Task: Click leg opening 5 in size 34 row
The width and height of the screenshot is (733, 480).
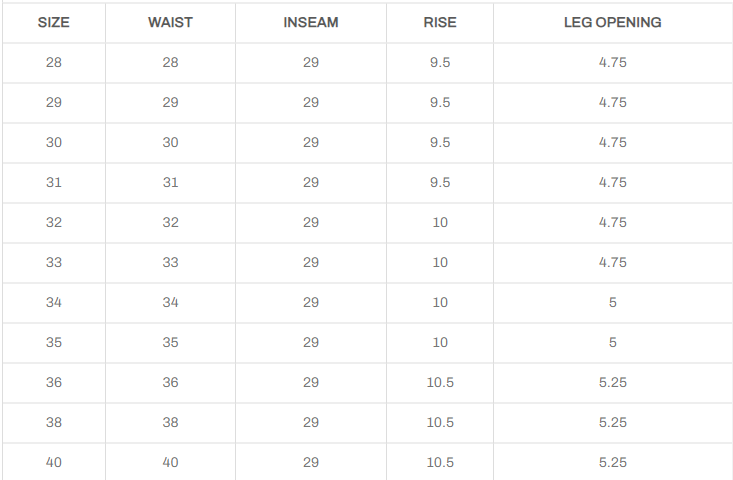Action: [612, 302]
